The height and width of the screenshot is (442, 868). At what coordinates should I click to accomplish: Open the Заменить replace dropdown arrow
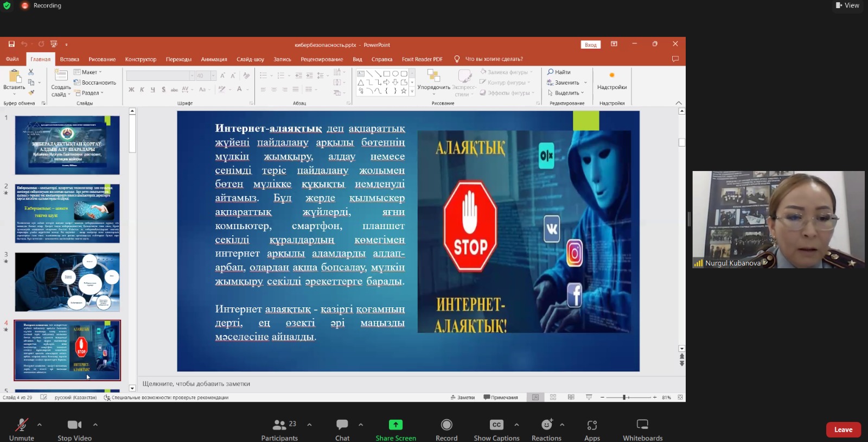pyautogui.click(x=585, y=83)
